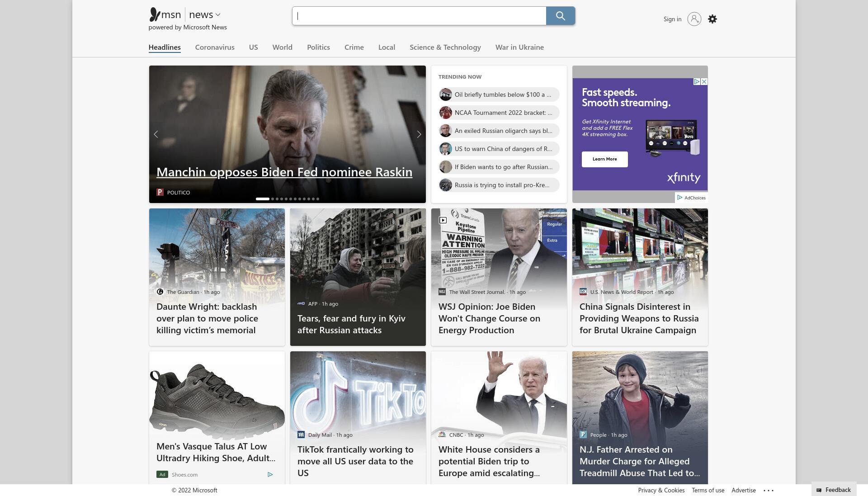Open the settings gear icon
The width and height of the screenshot is (868, 496).
712,19
